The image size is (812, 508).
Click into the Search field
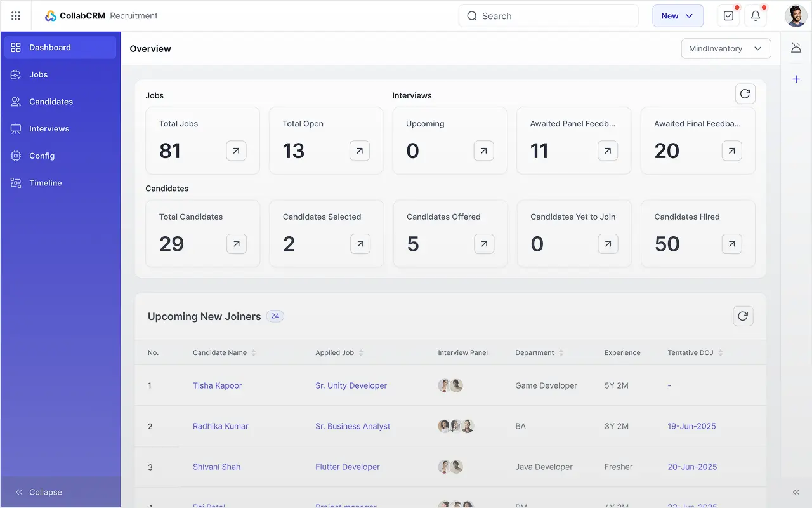(x=549, y=16)
